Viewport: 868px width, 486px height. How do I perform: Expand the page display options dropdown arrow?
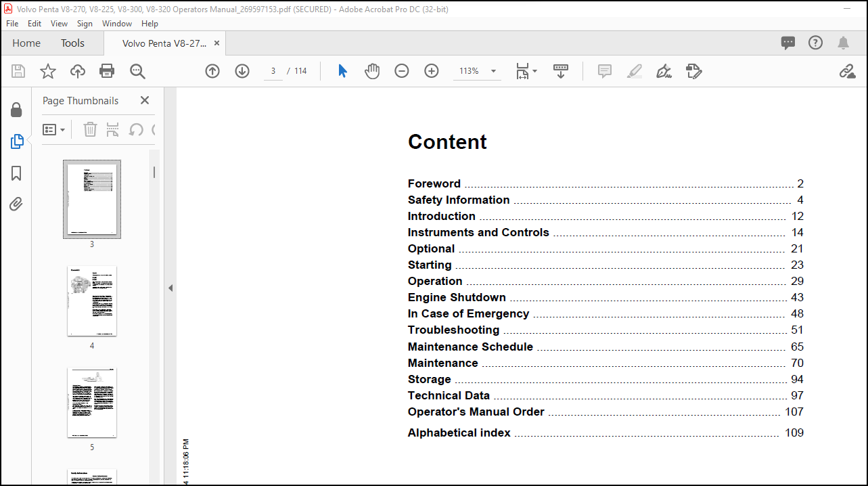(534, 71)
